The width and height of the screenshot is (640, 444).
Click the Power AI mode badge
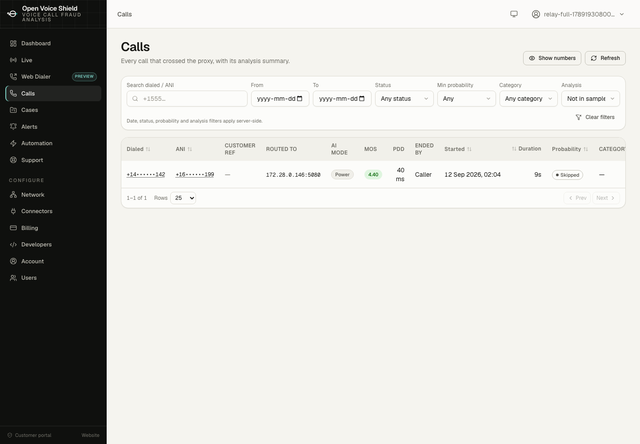coord(342,175)
